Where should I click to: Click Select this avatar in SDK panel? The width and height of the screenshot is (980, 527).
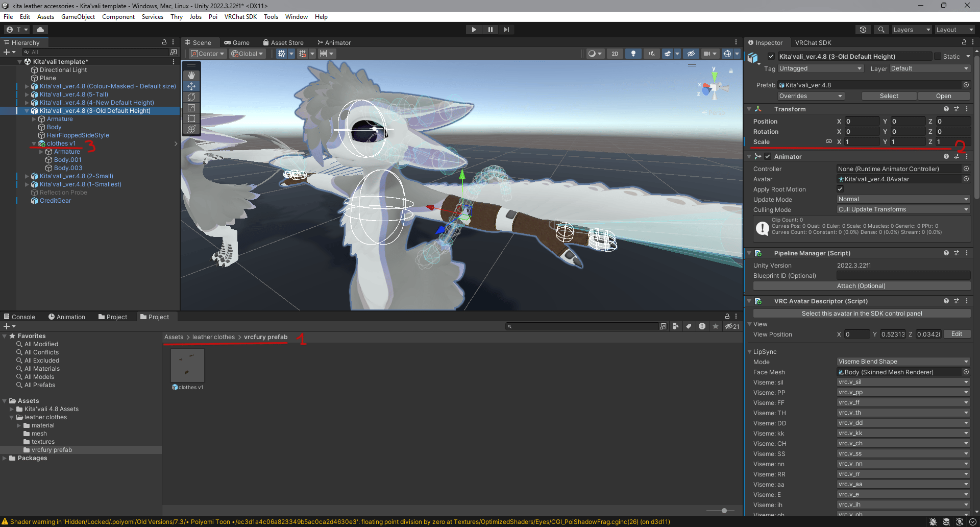tap(862, 314)
